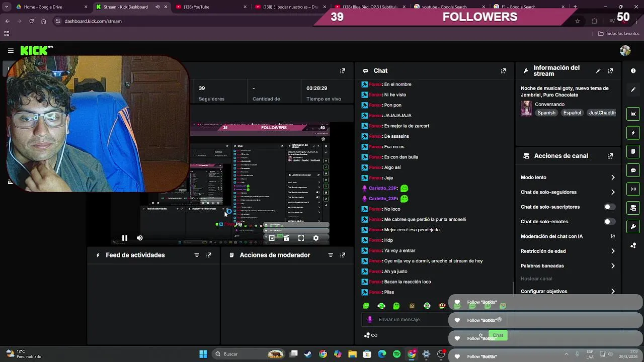
Task: Expand Chat de solo-seguidores options
Action: [568, 192]
